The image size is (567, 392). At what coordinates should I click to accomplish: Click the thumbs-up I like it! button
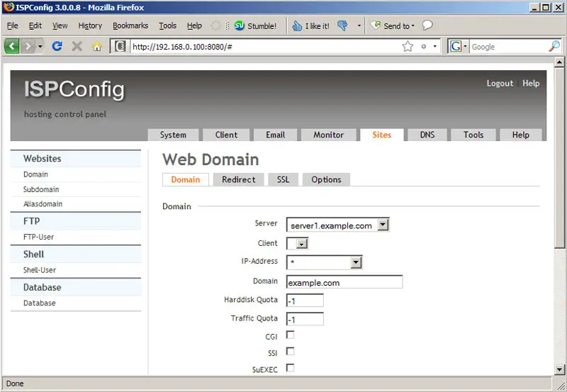coord(311,26)
